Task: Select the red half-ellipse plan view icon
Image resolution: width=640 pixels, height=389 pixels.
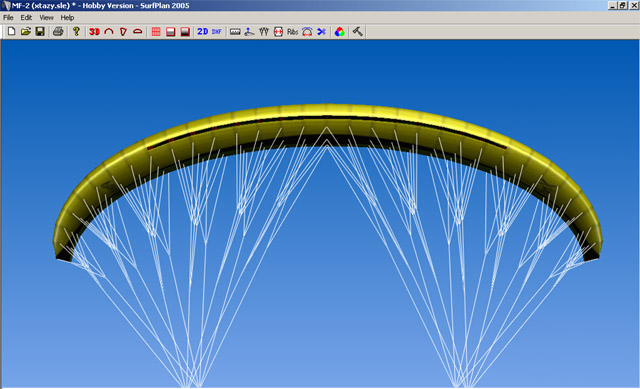Action: click(138, 31)
